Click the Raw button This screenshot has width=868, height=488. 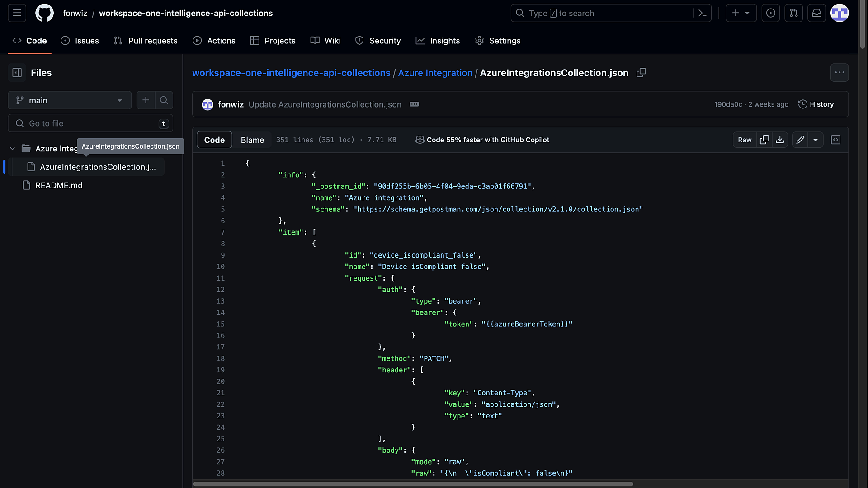(x=745, y=140)
